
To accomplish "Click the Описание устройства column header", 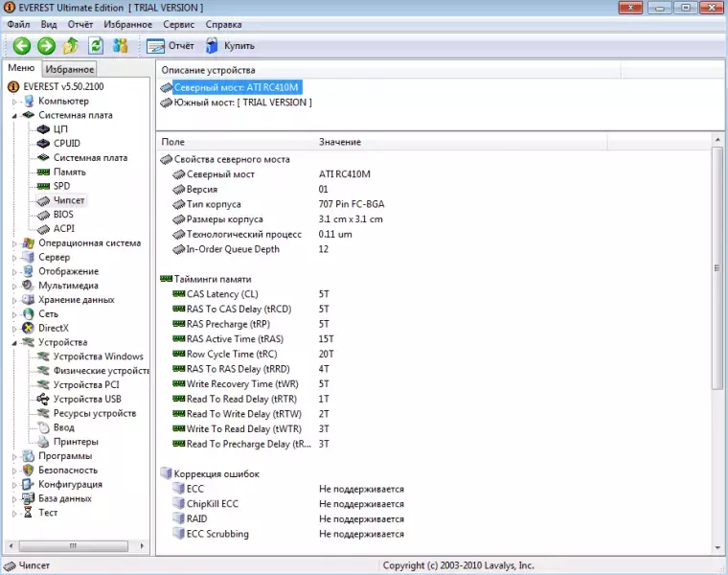I will (x=388, y=70).
